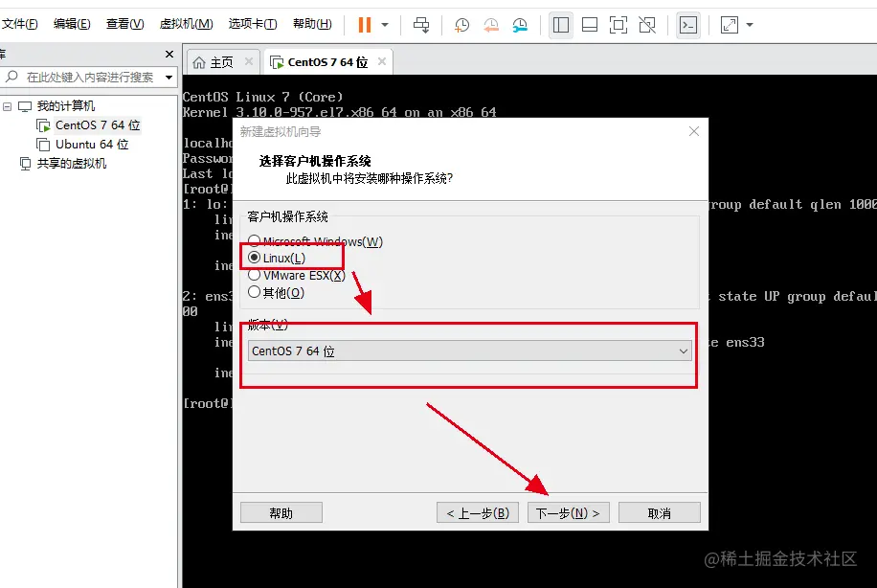The height and width of the screenshot is (588, 877).
Task: Select Ubuntu 64 位 in library tree
Action: (92, 145)
